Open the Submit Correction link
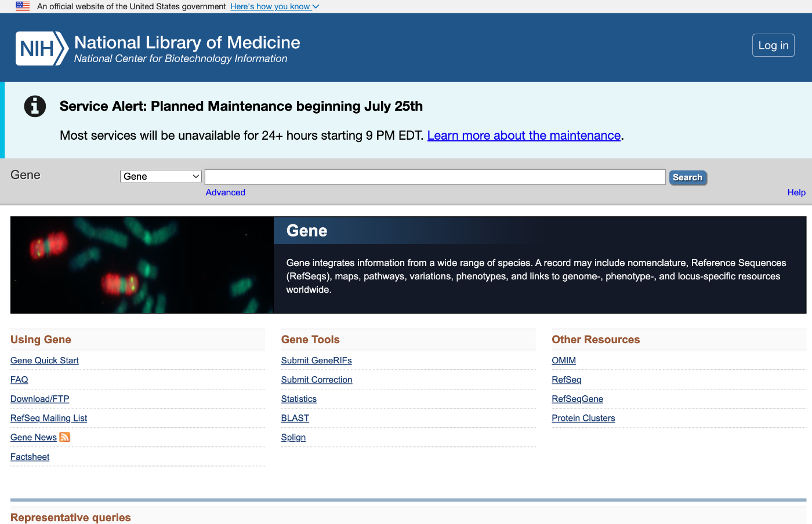The width and height of the screenshot is (812, 524). coord(317,380)
